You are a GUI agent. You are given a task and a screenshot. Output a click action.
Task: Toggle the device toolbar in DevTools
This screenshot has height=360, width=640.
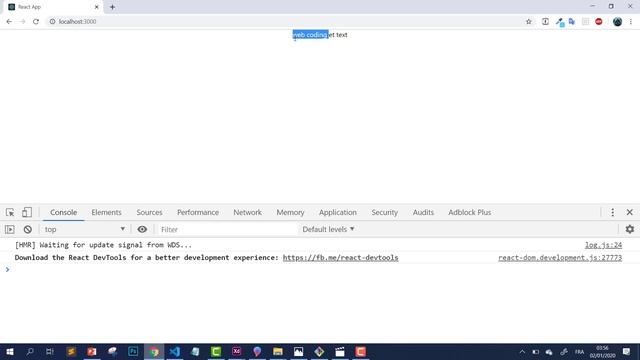pyautogui.click(x=27, y=212)
